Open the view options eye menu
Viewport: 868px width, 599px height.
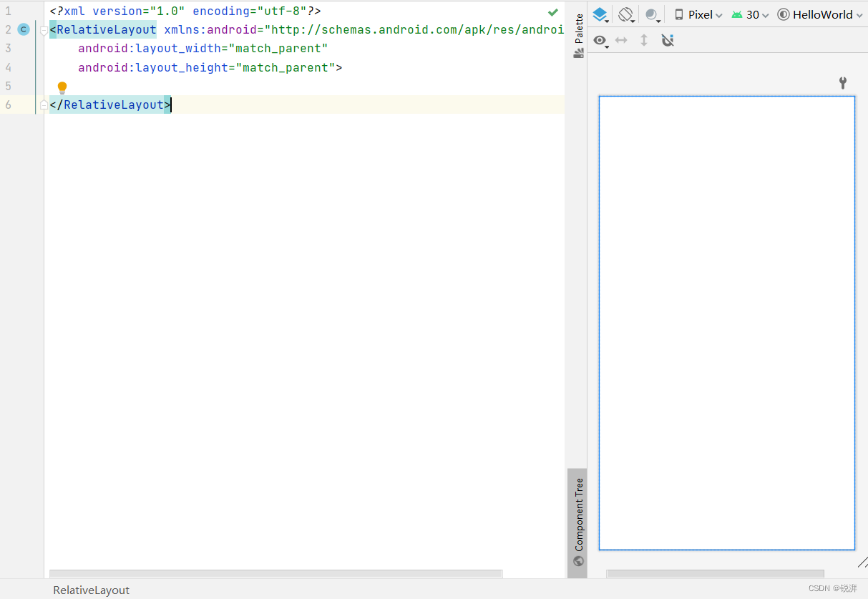pos(601,41)
